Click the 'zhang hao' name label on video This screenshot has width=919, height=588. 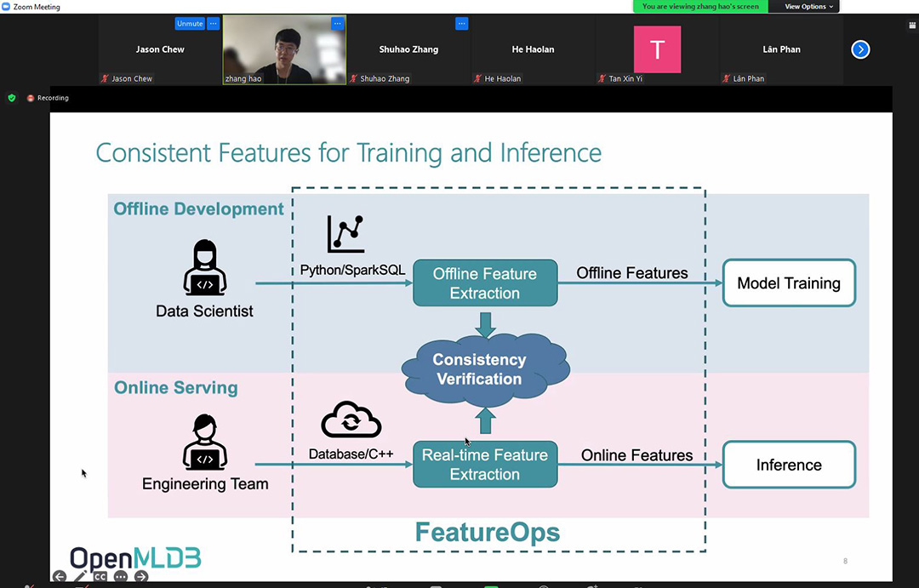tap(243, 78)
